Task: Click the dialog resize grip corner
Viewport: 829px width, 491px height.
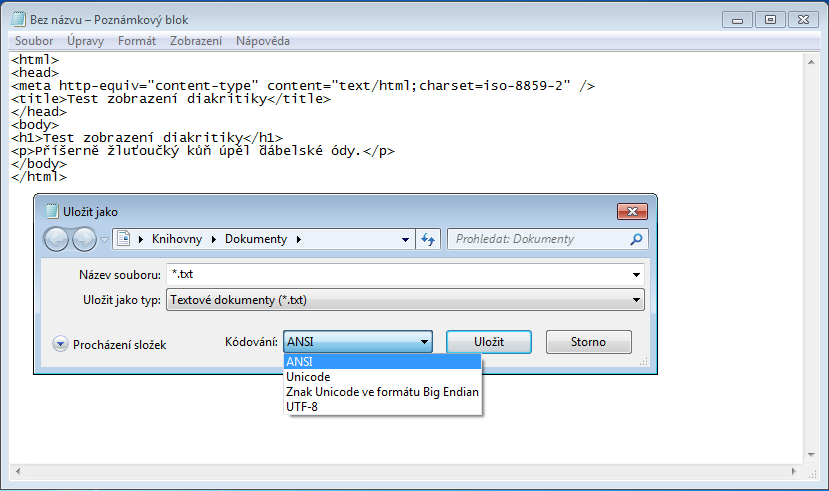Action: 643,362
